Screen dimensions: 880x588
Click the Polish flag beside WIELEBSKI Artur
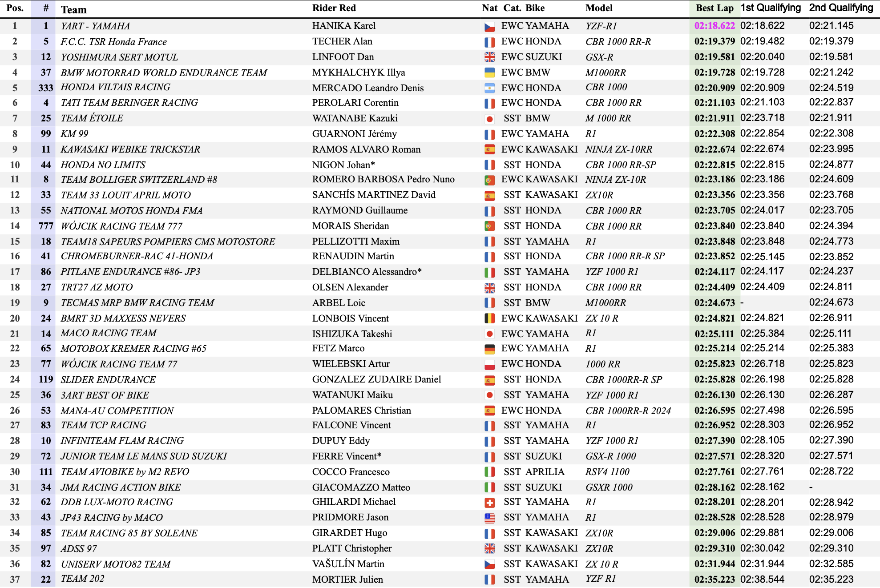coord(489,364)
